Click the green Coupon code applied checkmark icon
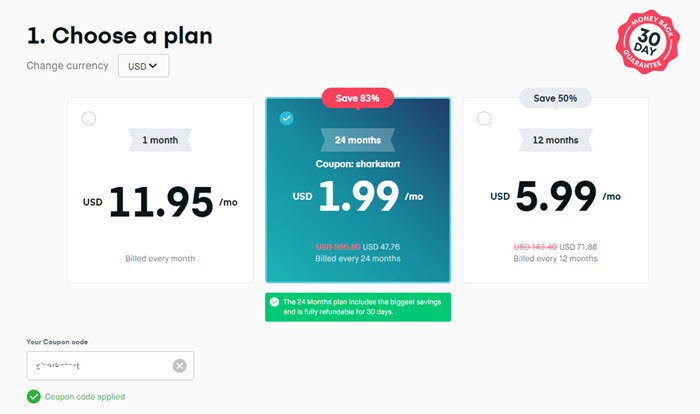Image resolution: width=700 pixels, height=414 pixels. 33,397
